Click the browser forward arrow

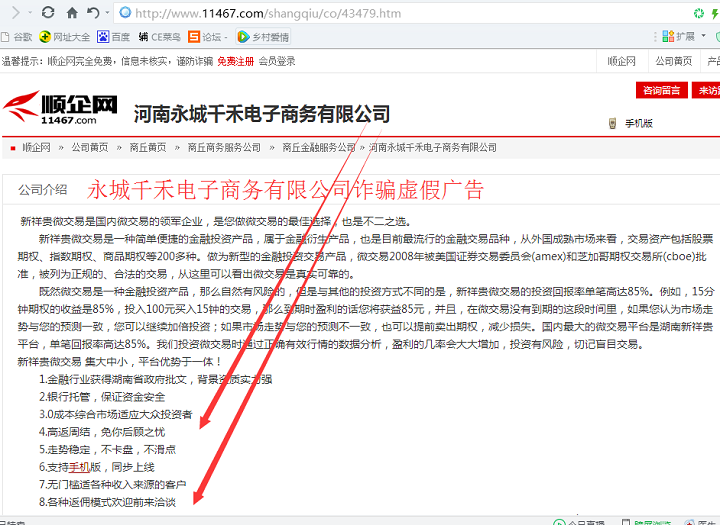tap(16, 13)
